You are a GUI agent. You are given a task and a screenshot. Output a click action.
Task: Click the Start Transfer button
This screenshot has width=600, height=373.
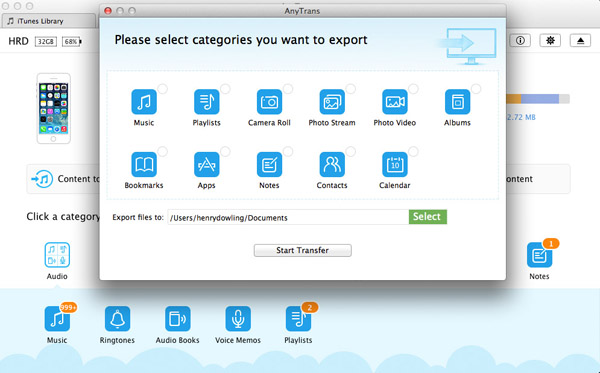(303, 250)
